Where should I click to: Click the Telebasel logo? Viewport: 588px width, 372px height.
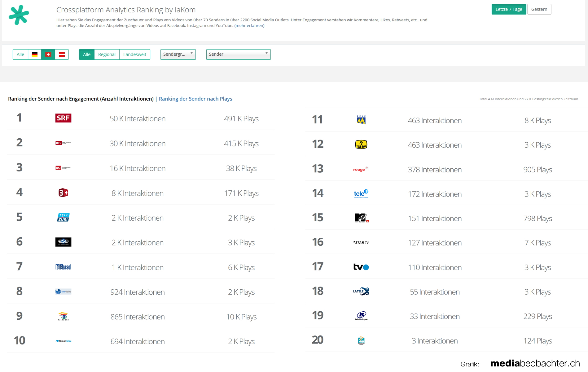[x=63, y=267]
